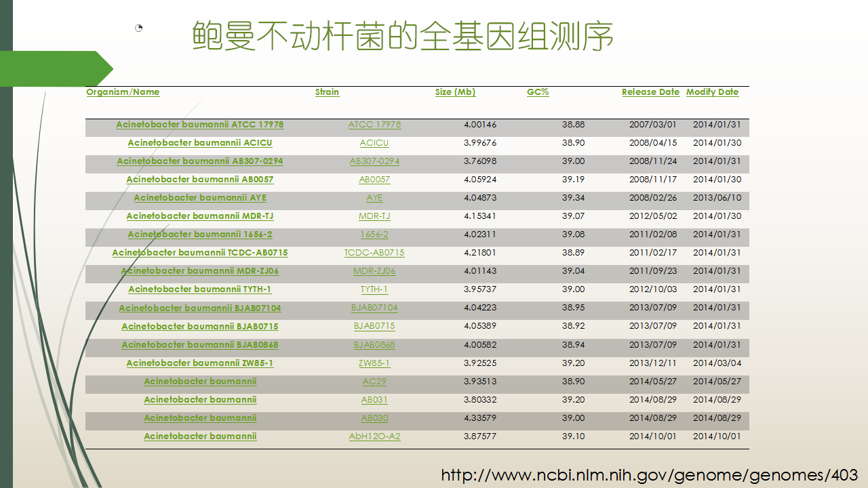Screen dimensions: 868x488
Task: Click the Release Date header
Action: click(x=650, y=92)
